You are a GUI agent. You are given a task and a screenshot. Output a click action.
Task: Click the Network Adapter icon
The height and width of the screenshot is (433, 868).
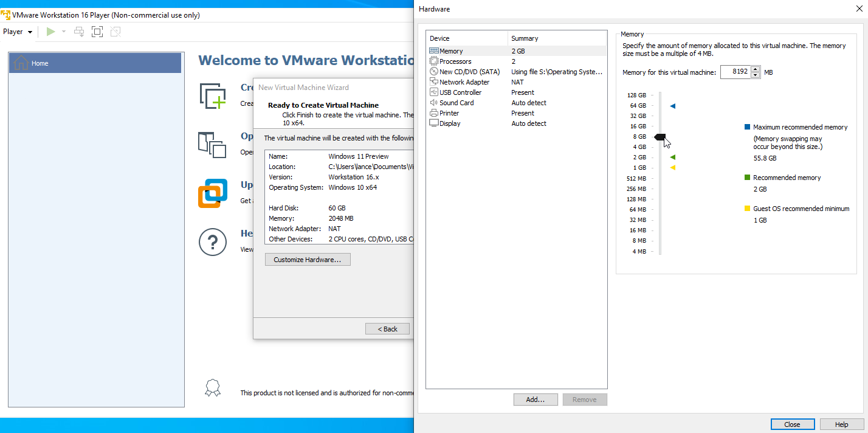click(x=434, y=82)
